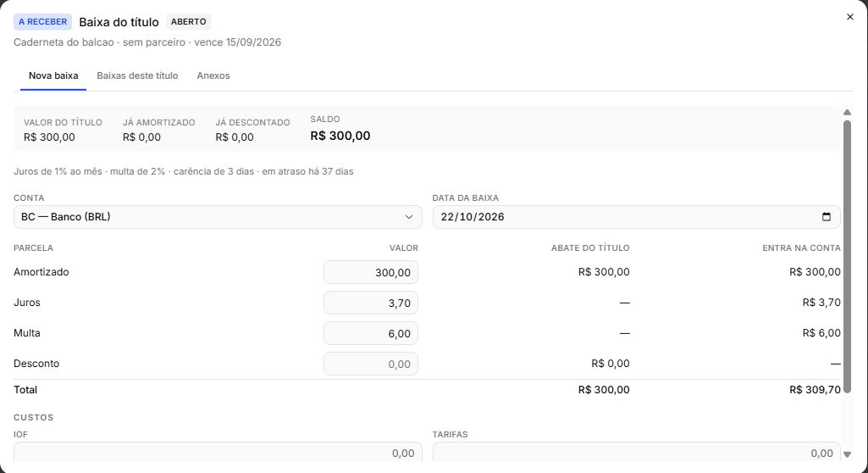The height and width of the screenshot is (473, 868).
Task: Click the juros and multa info line
Action: pyautogui.click(x=183, y=172)
